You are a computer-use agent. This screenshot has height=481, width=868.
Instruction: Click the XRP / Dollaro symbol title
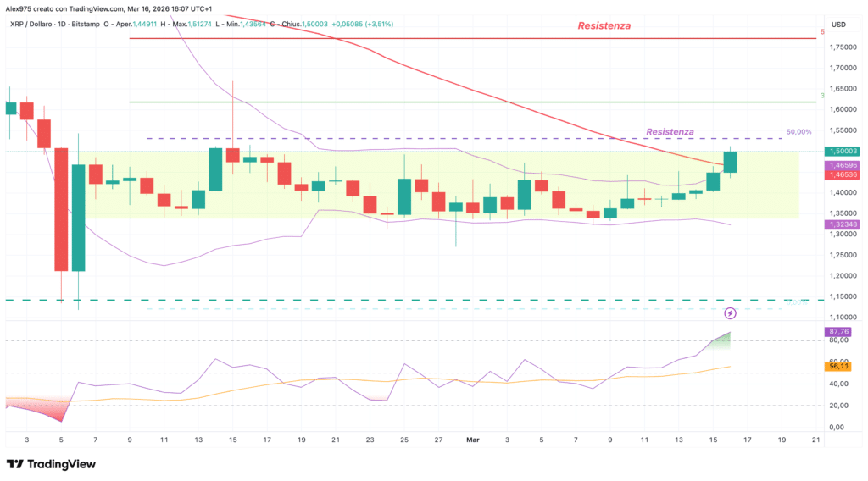(31, 25)
